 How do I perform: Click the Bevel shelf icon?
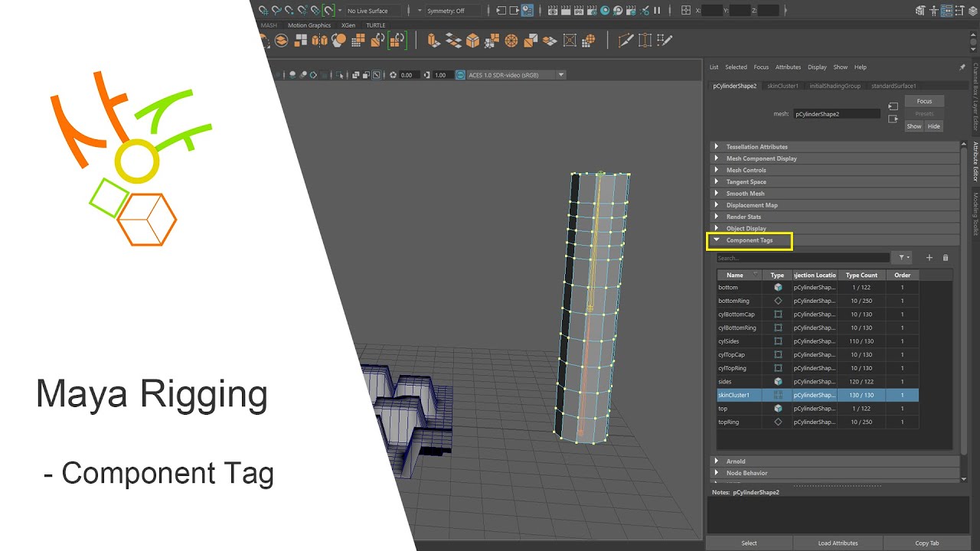pos(472,40)
